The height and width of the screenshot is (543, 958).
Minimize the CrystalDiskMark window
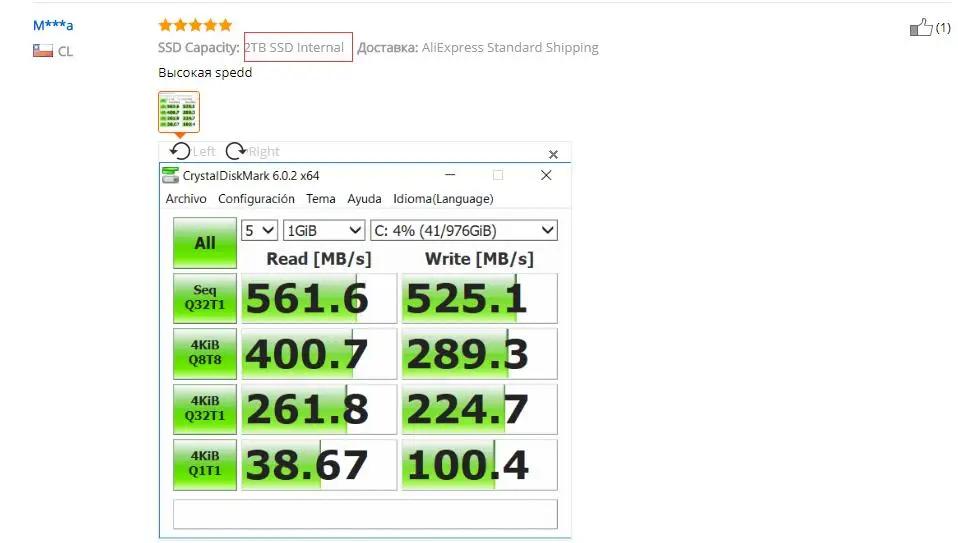(x=450, y=175)
